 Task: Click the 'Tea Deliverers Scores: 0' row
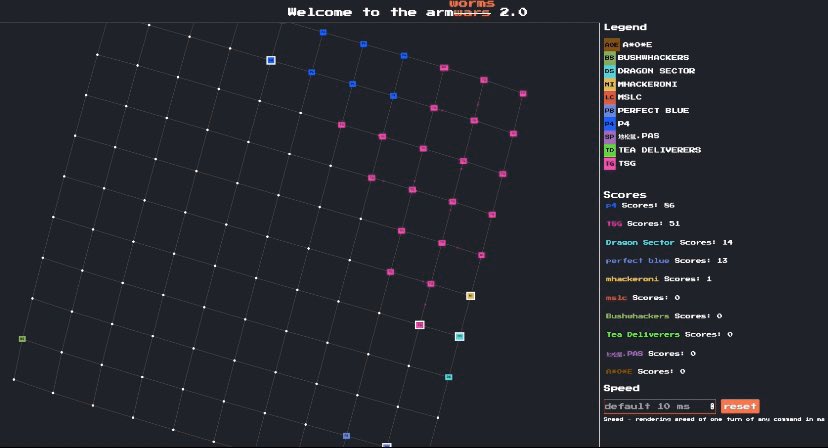tap(669, 334)
